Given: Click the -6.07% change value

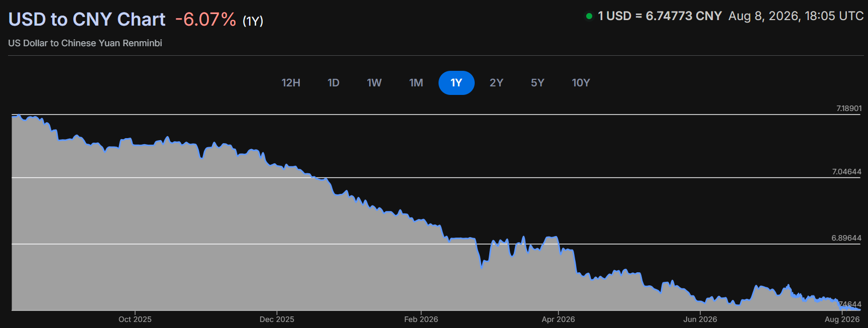Looking at the screenshot, I should click(x=205, y=20).
